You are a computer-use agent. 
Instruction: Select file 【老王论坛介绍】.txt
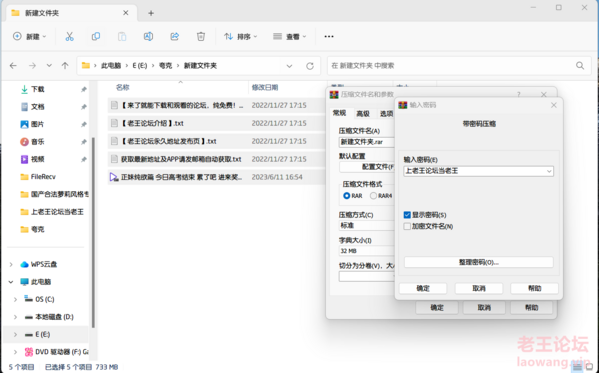tap(216, 123)
